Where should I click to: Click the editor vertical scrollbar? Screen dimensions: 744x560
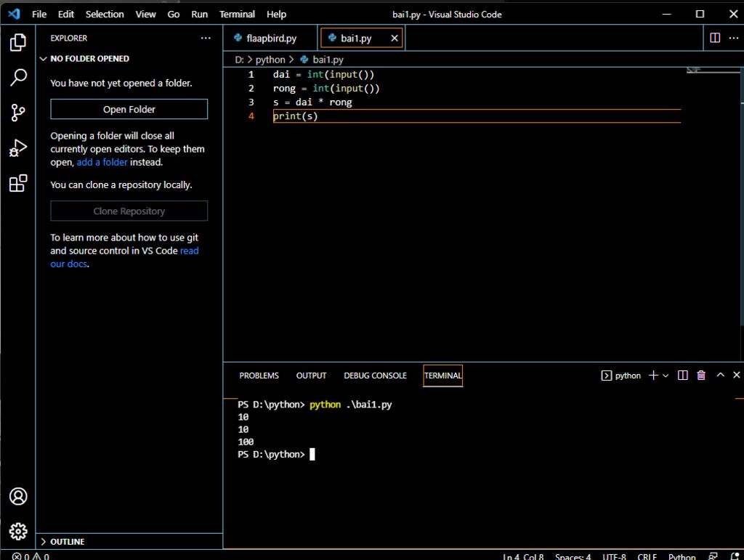(x=742, y=197)
